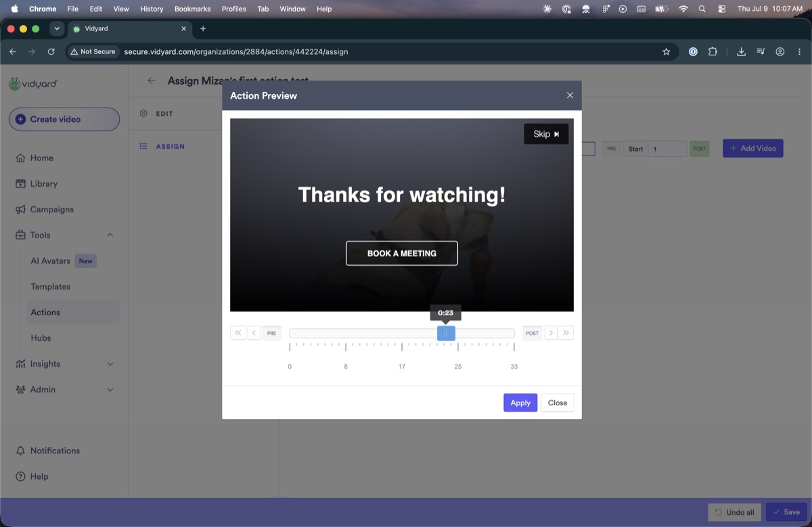The width and height of the screenshot is (812, 527).
Task: Click the green POST tag in background
Action: point(700,149)
